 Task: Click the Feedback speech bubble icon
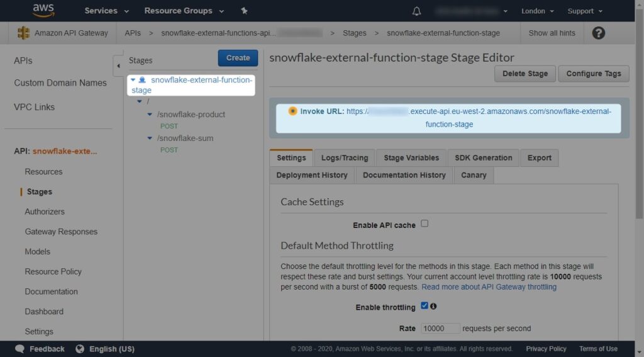(x=19, y=349)
